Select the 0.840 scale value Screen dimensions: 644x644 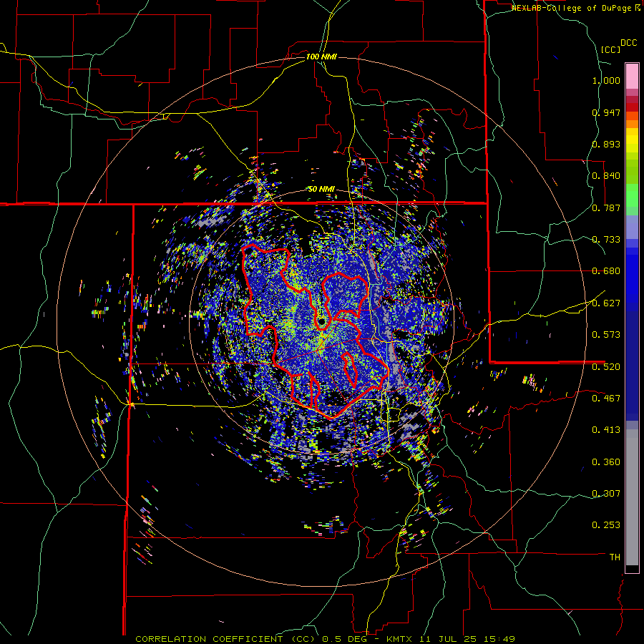click(606, 176)
